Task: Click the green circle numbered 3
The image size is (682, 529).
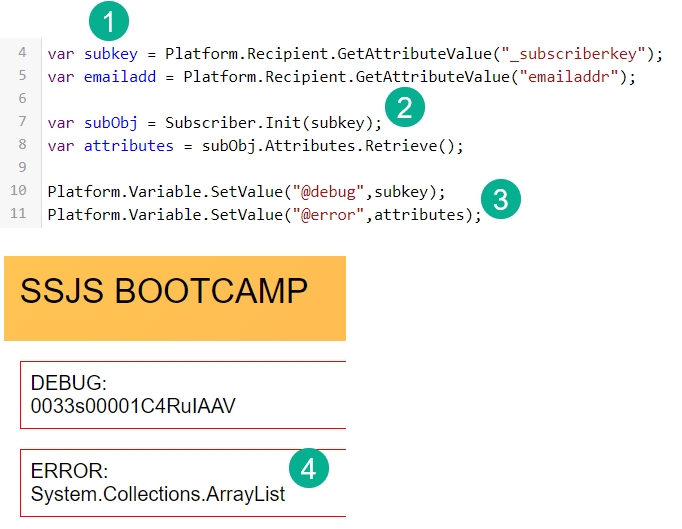Action: (501, 198)
